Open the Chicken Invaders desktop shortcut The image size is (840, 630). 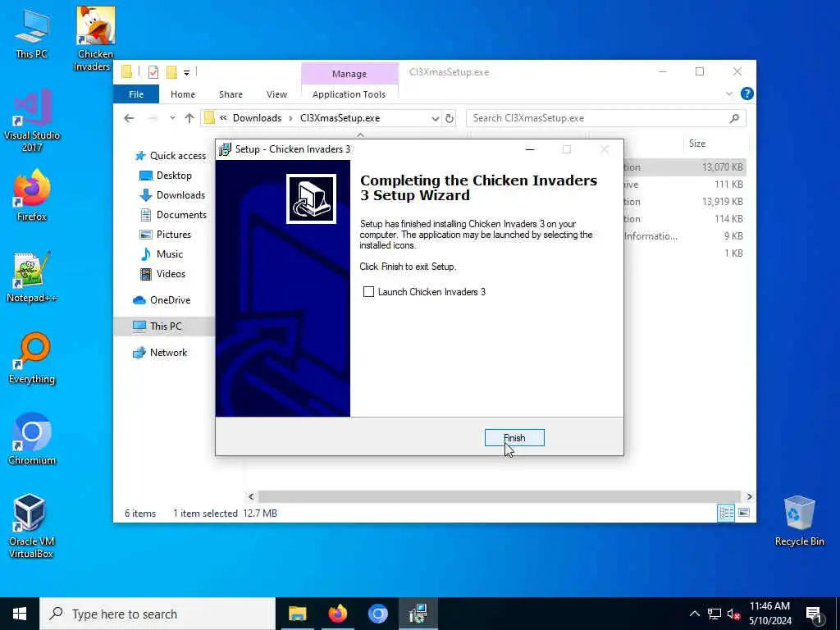point(95,39)
